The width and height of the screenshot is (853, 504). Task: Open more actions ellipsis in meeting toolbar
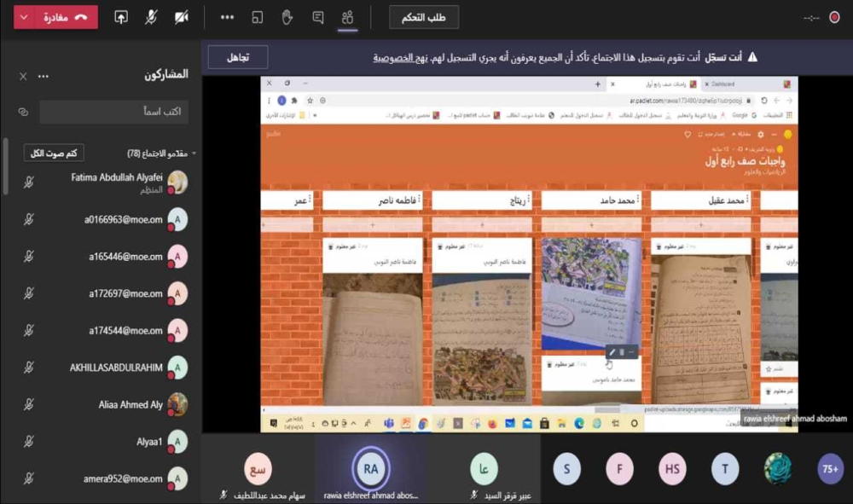(x=227, y=17)
